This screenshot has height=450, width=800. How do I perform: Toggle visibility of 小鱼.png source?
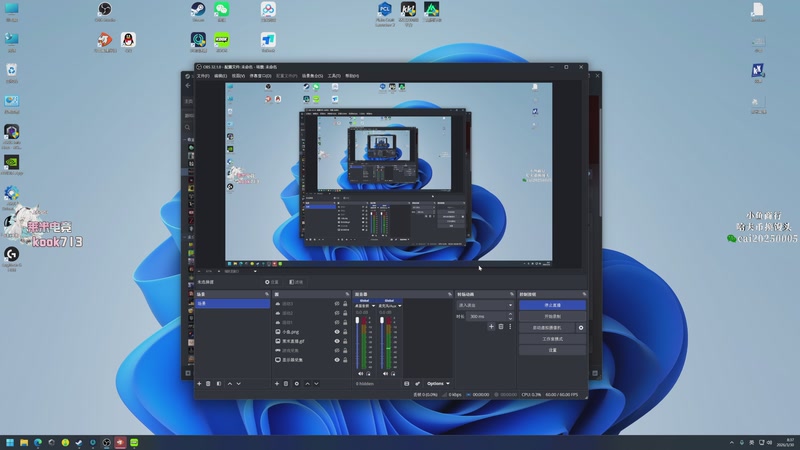[x=336, y=330]
